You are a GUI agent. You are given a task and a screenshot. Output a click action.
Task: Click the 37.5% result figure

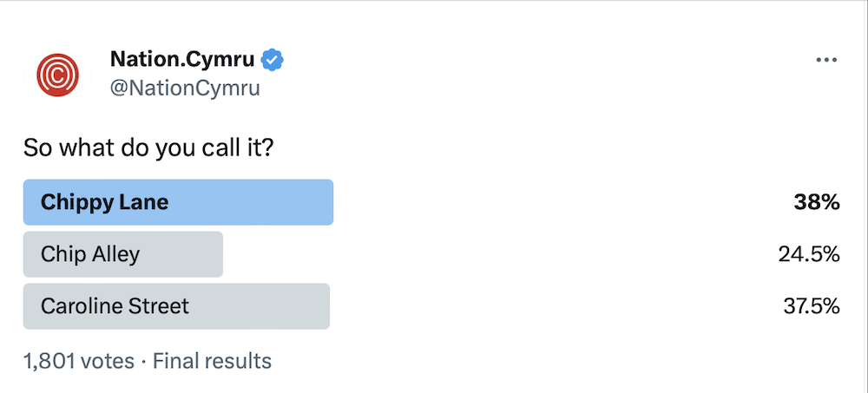[x=812, y=306]
